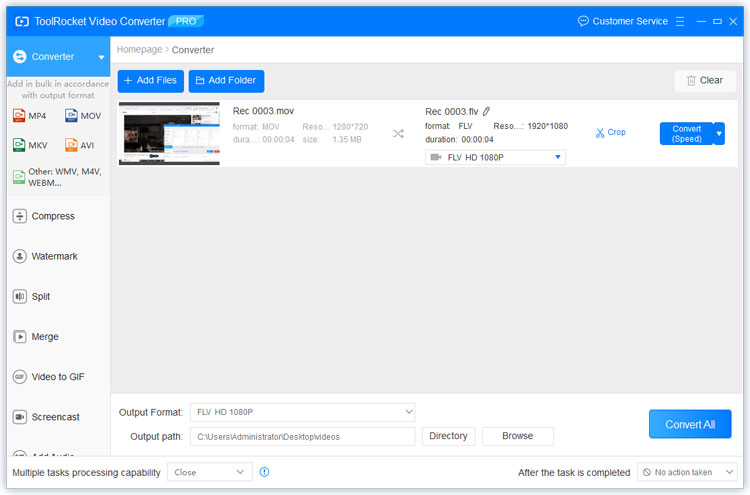Go to Homepage breadcrumb
750x495 pixels.
coord(139,50)
